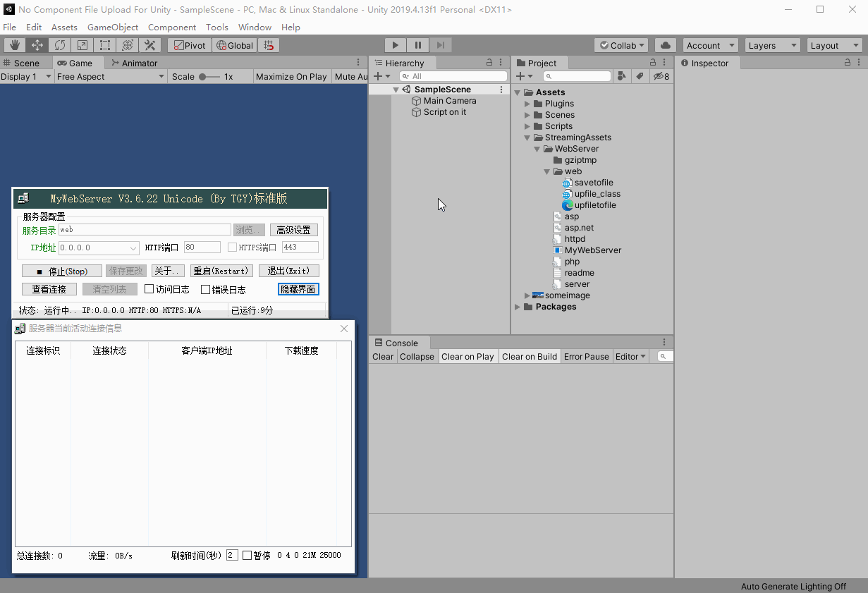Open the IP地址 combo box
Viewport: 868px width, 593px height.
tap(99, 247)
